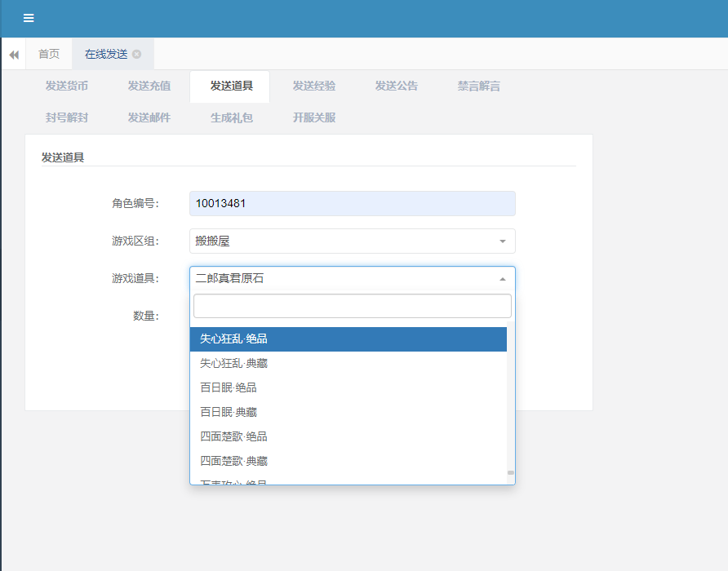The height and width of the screenshot is (571, 728).
Task: Click the hamburger menu icon
Action: coord(29,18)
